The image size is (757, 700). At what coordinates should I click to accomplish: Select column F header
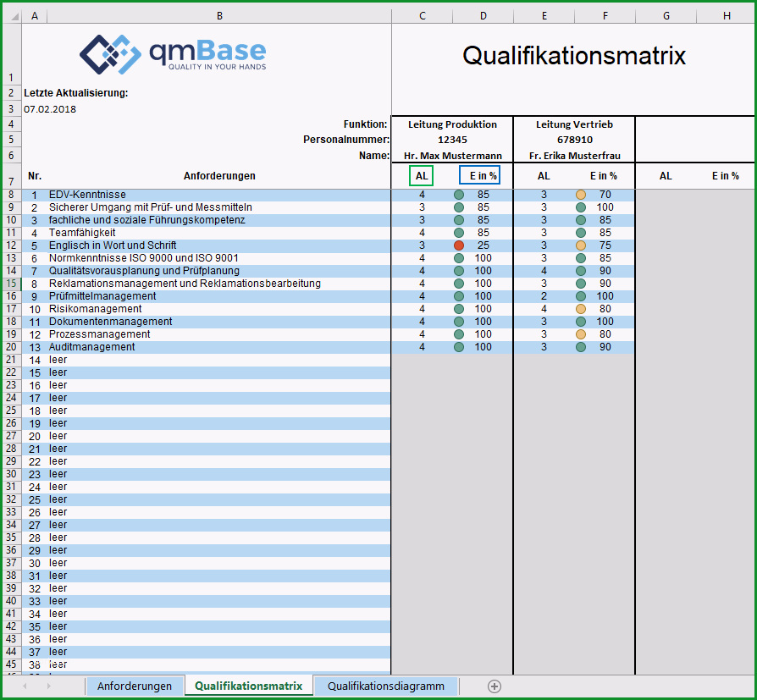(605, 16)
